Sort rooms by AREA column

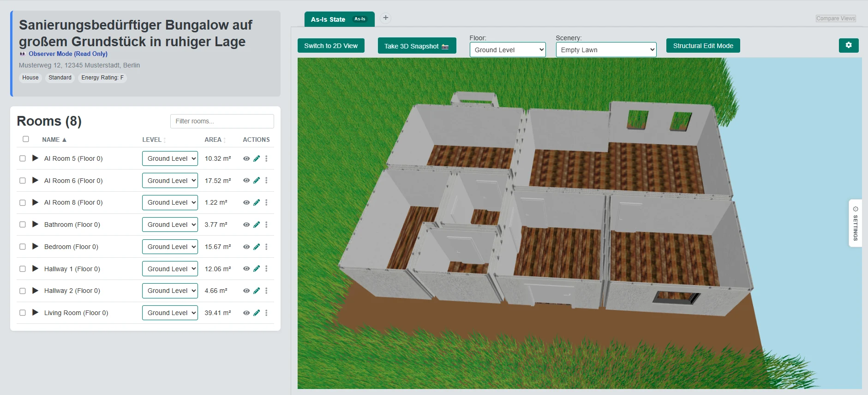(x=215, y=140)
